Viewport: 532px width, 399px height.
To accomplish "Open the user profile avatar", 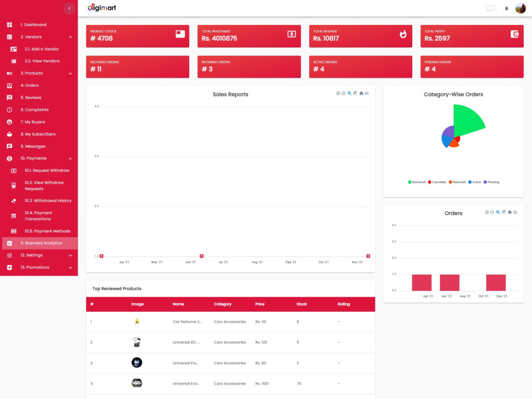I will (520, 9).
